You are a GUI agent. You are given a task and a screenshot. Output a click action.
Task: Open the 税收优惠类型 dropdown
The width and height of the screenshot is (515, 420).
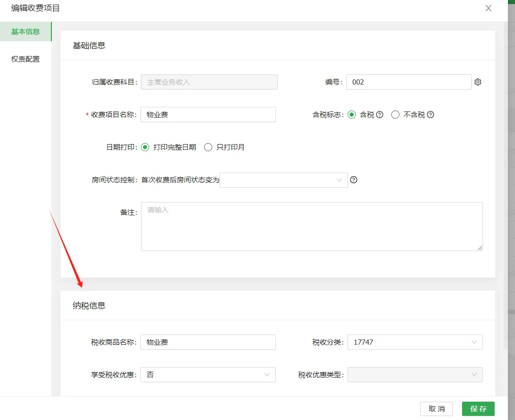pos(415,375)
